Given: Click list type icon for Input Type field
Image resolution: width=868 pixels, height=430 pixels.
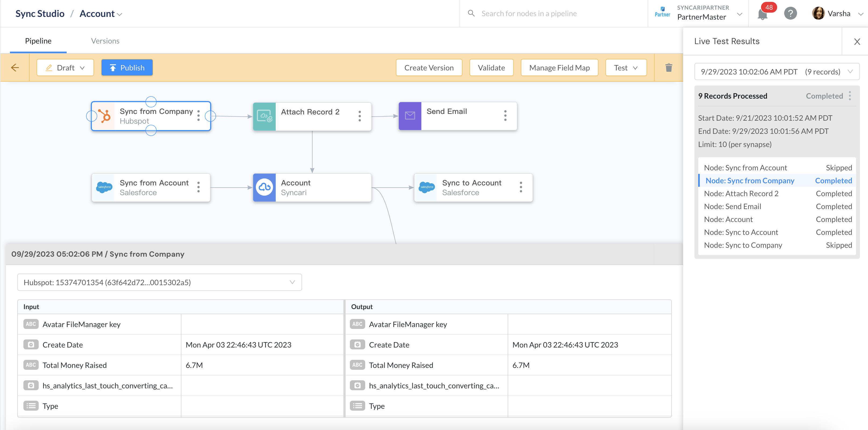Looking at the screenshot, I should tap(31, 406).
